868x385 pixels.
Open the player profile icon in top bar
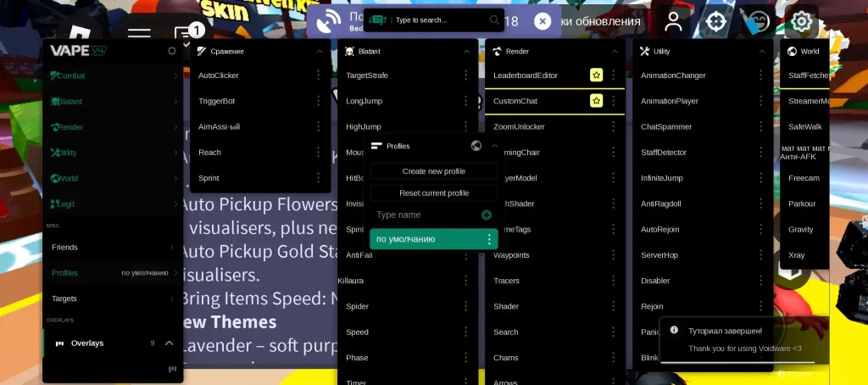click(x=673, y=21)
